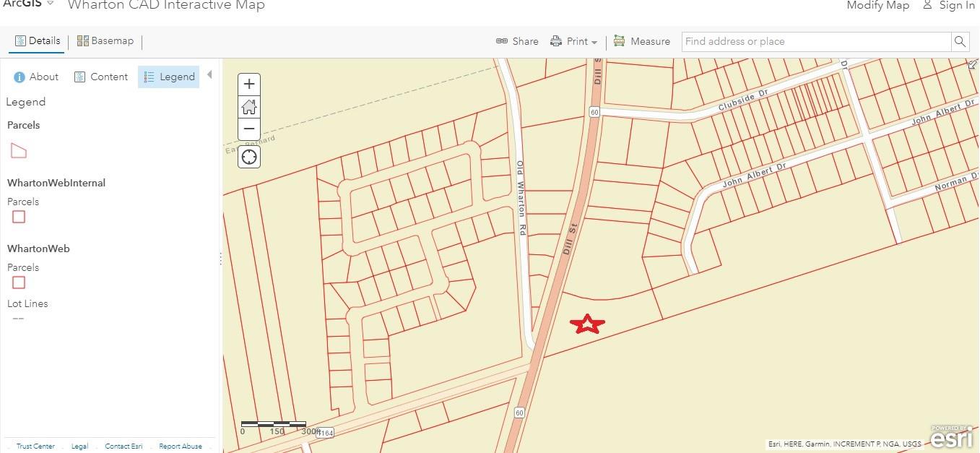Open the Trust Center link
The height and width of the screenshot is (453, 980).
[x=35, y=446]
